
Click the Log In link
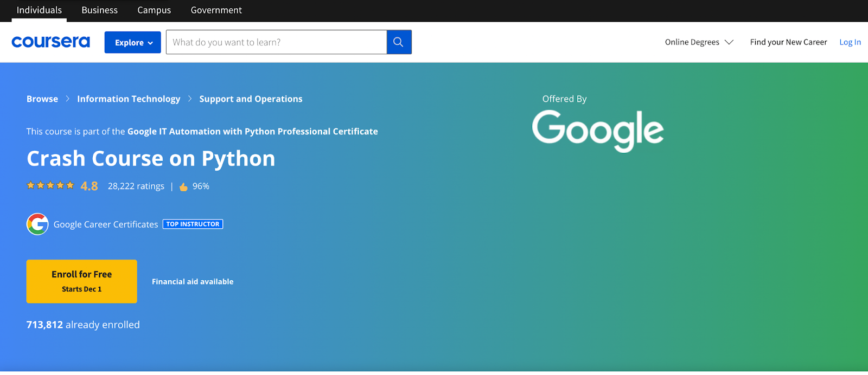(x=850, y=42)
